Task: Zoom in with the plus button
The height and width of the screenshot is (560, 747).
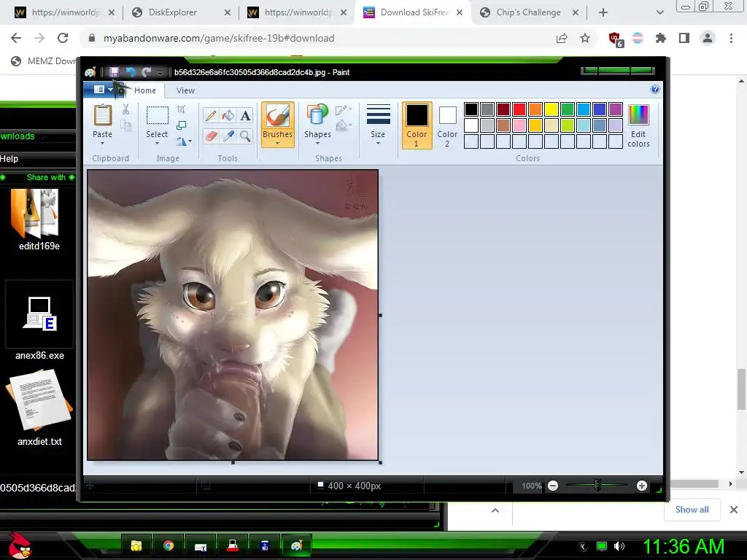Action: pyautogui.click(x=642, y=486)
